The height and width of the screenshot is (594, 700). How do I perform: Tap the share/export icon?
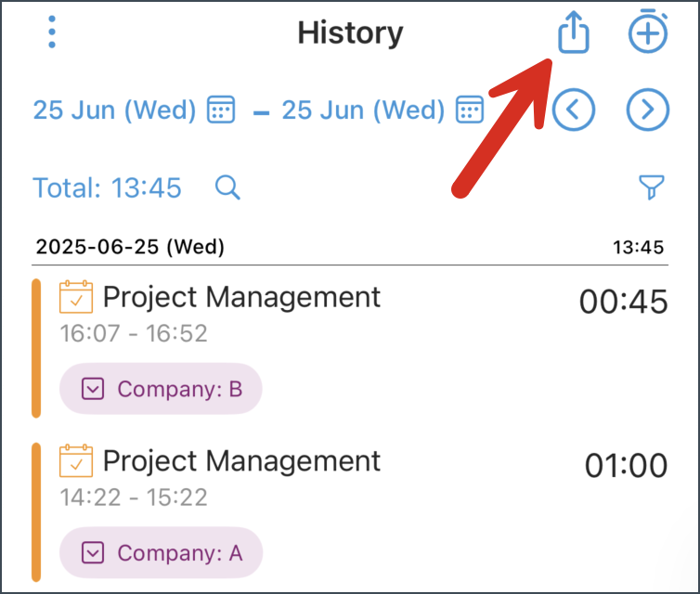pos(574,34)
